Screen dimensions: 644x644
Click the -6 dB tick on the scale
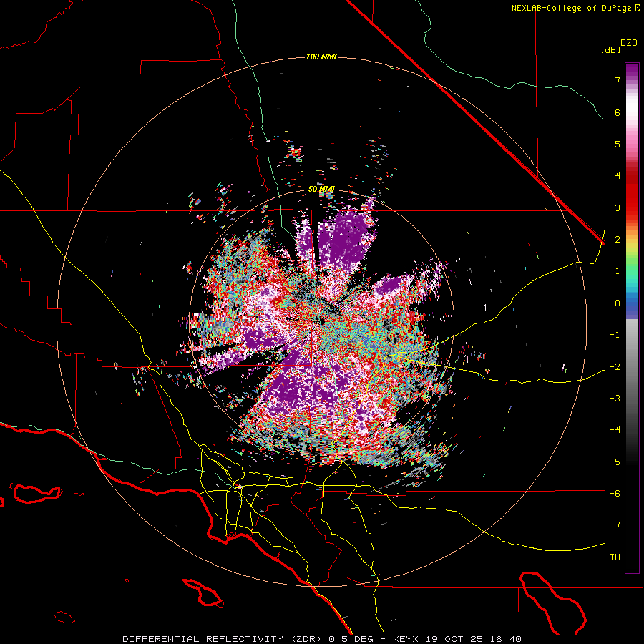[615, 494]
